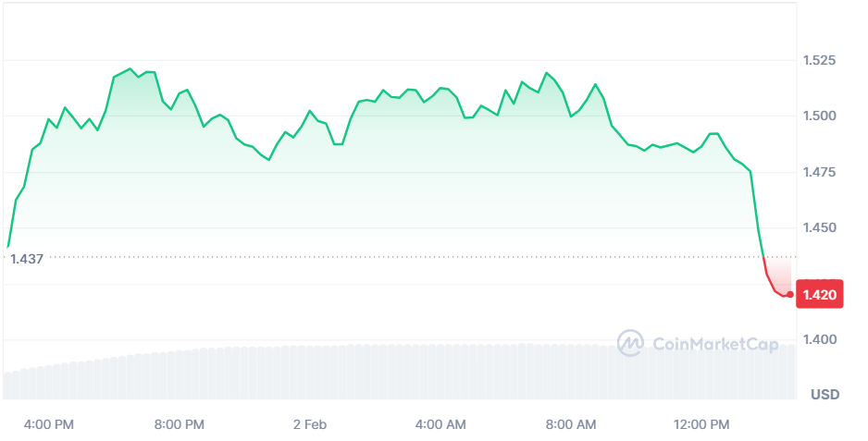The width and height of the screenshot is (868, 441).
Task: Click the 1.450 price axis label
Action: (x=820, y=227)
